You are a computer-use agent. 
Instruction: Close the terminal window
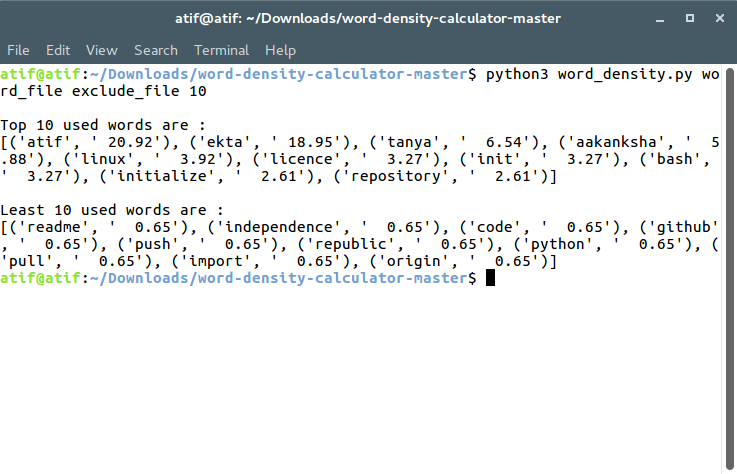720,18
